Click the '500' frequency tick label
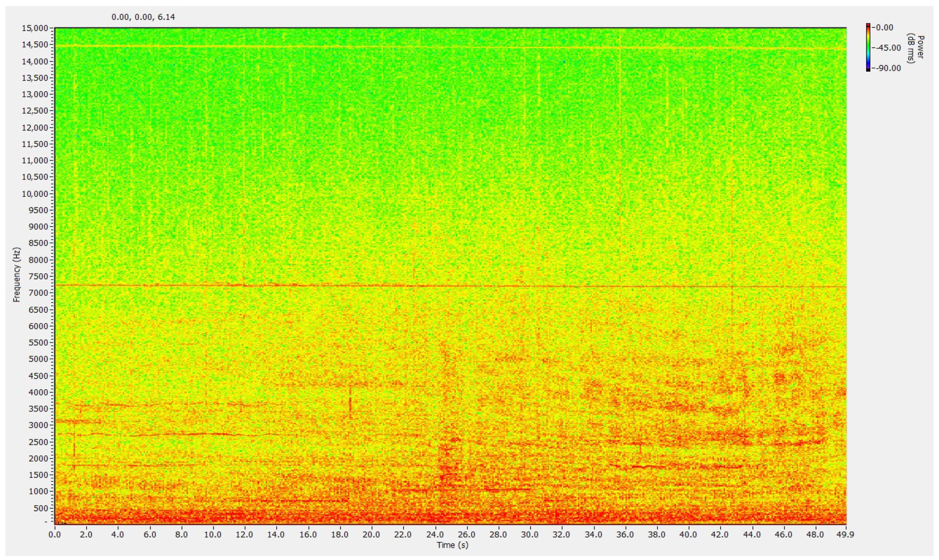The width and height of the screenshot is (939, 560). pos(42,508)
